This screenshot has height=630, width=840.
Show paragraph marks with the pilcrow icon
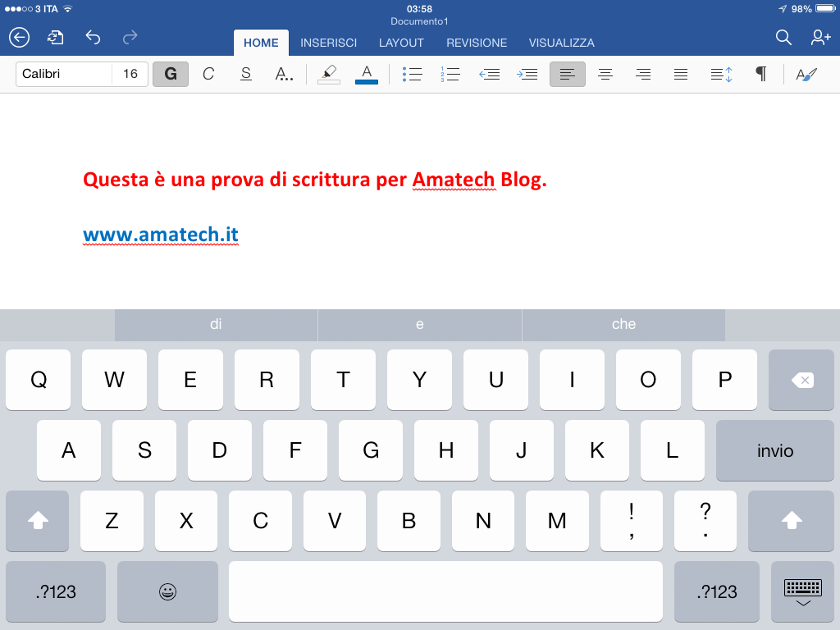coord(760,74)
